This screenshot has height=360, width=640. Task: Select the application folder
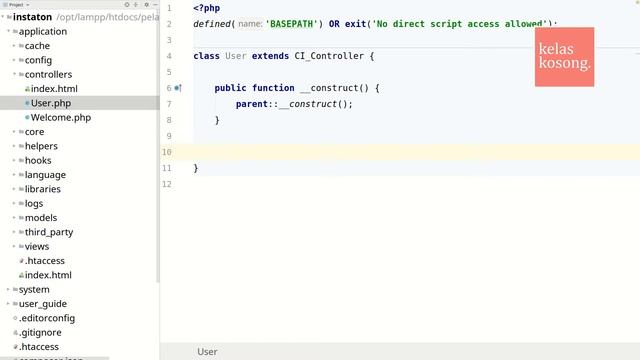(43, 31)
